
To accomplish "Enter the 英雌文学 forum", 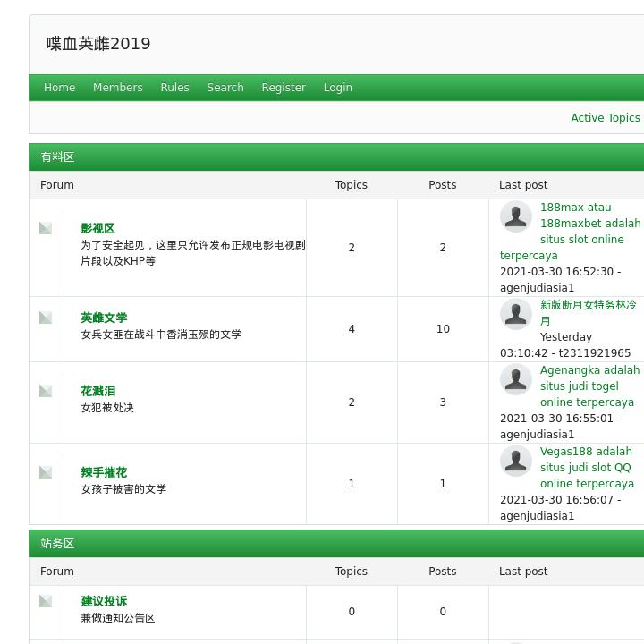I will tap(104, 318).
